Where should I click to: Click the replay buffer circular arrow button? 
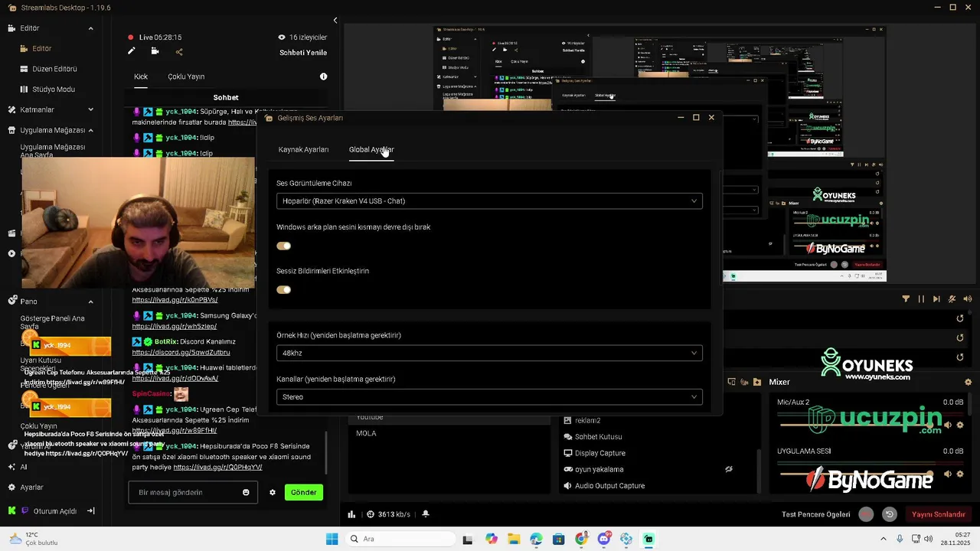889,514
